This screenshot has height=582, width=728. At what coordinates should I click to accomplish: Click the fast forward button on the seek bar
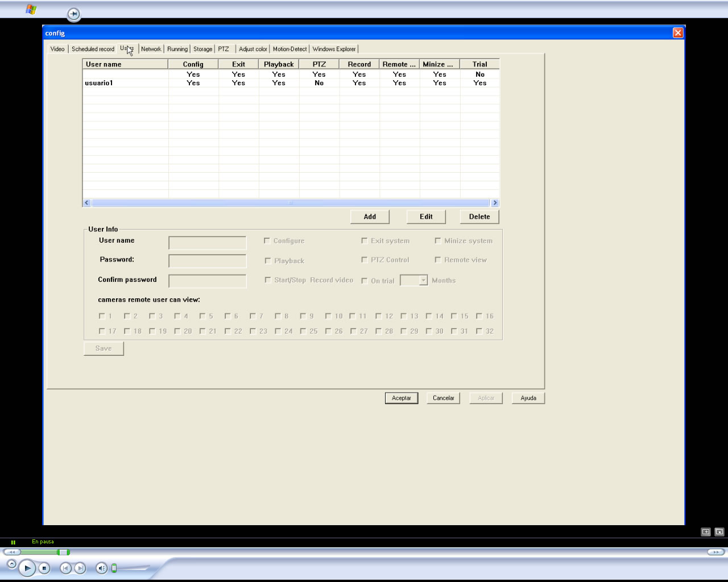(x=715, y=552)
